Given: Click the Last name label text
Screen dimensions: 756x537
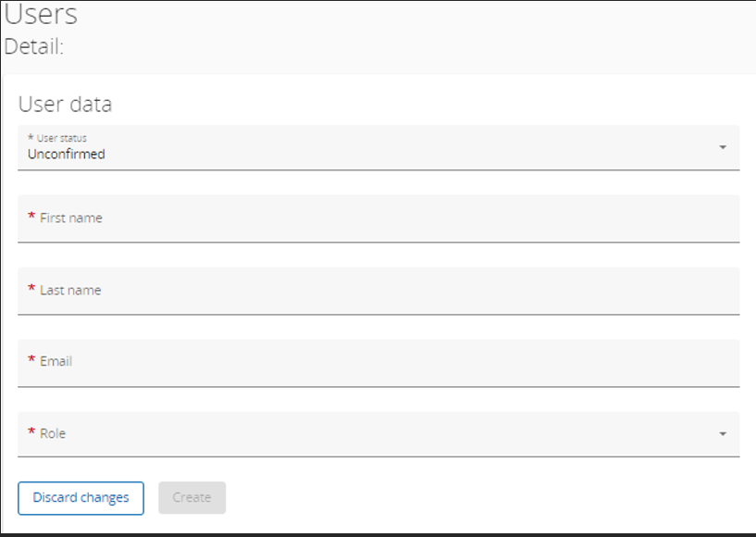Looking at the screenshot, I should (x=70, y=290).
